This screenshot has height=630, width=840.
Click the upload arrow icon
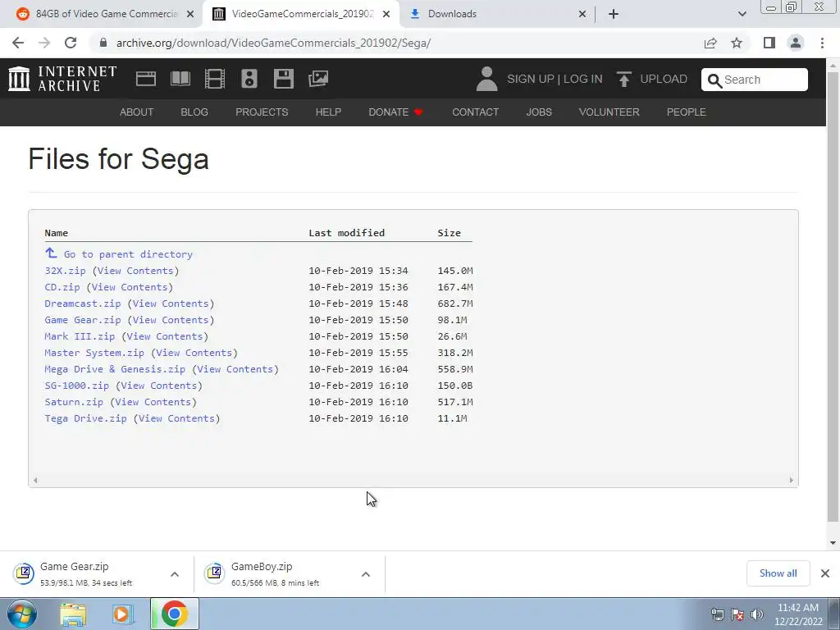tap(623, 79)
